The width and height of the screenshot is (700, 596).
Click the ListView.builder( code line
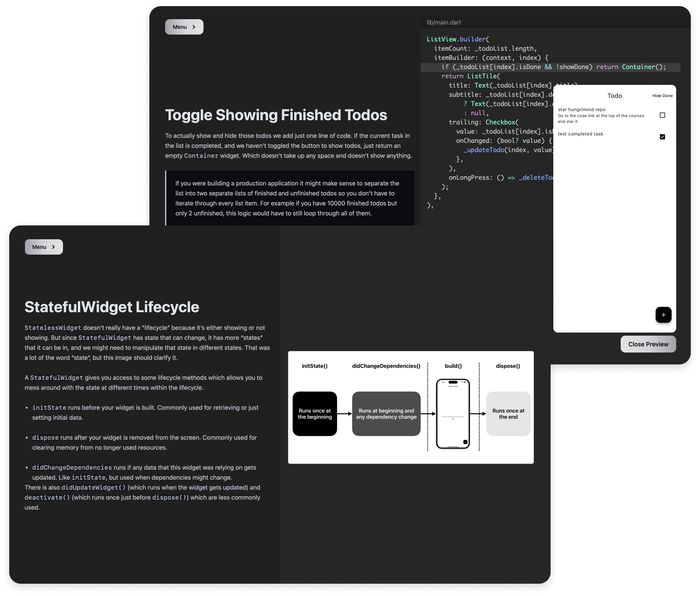(458, 39)
